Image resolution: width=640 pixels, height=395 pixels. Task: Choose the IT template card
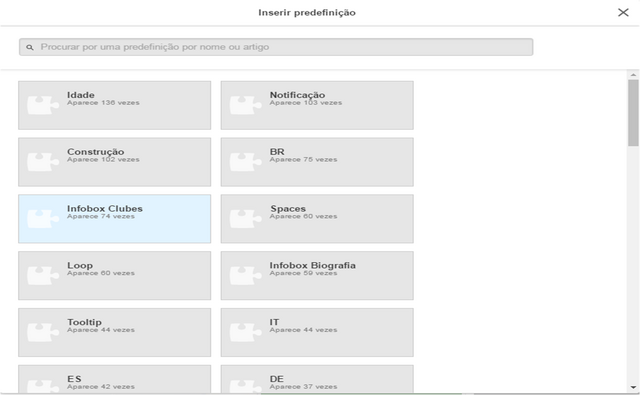317,332
